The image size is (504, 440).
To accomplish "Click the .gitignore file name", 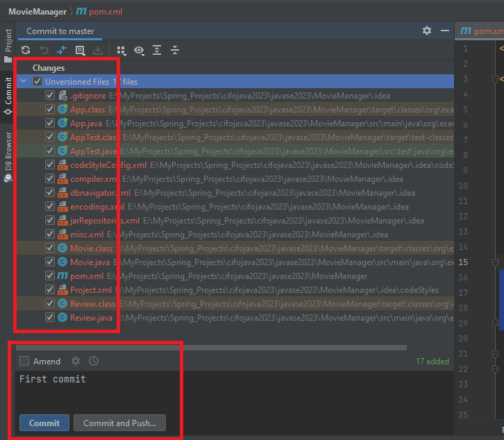I will coord(87,96).
